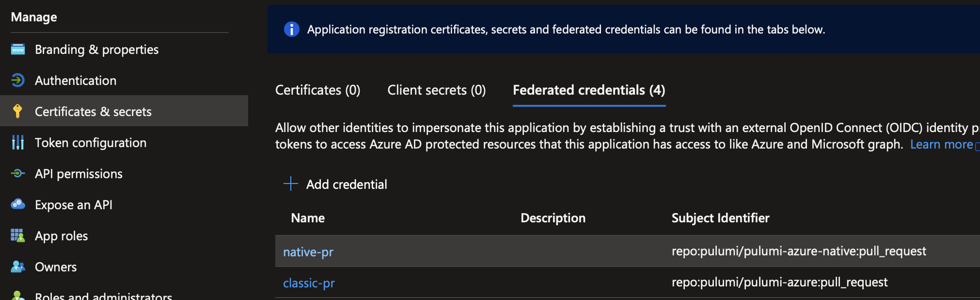Viewport: 980px width, 300px height.
Task: Click the Owners people icon
Action: click(x=18, y=267)
